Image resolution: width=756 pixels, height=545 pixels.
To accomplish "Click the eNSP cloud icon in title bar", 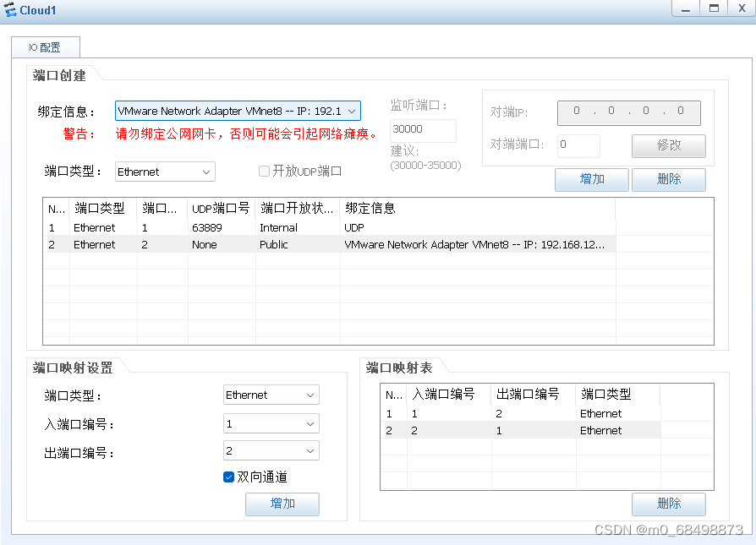I will point(12,10).
